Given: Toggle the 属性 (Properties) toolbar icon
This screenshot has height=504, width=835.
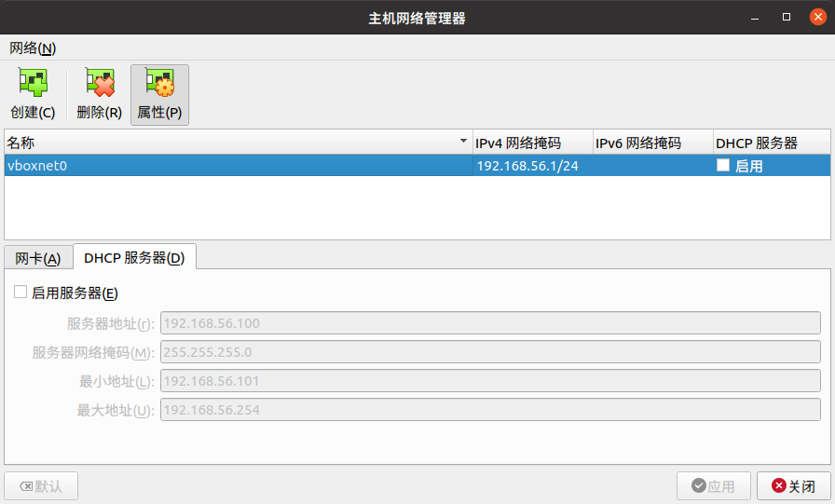Looking at the screenshot, I should 159,86.
